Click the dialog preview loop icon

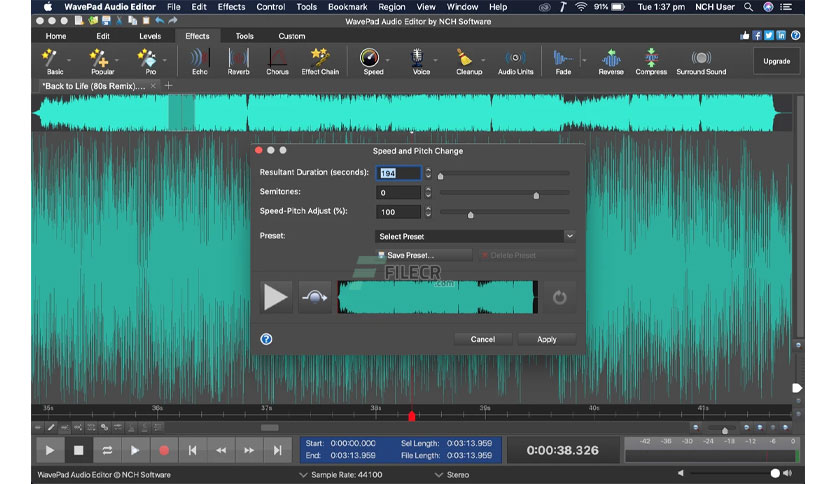[x=315, y=297]
